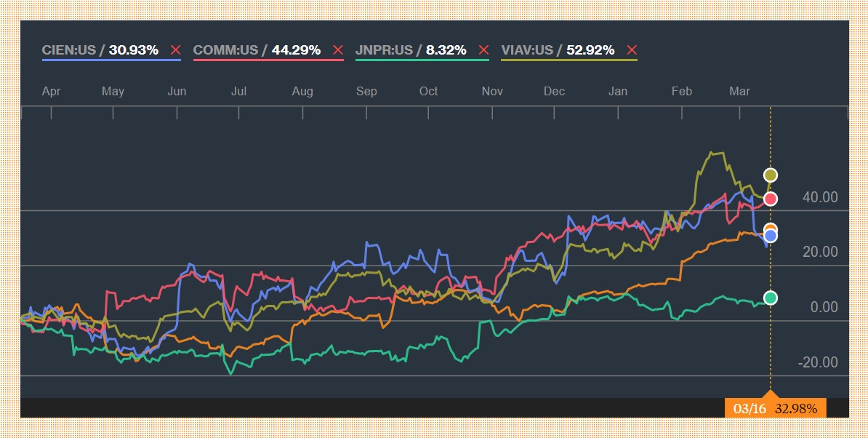Click the Apr label on the time axis
868x438 pixels.
click(51, 91)
